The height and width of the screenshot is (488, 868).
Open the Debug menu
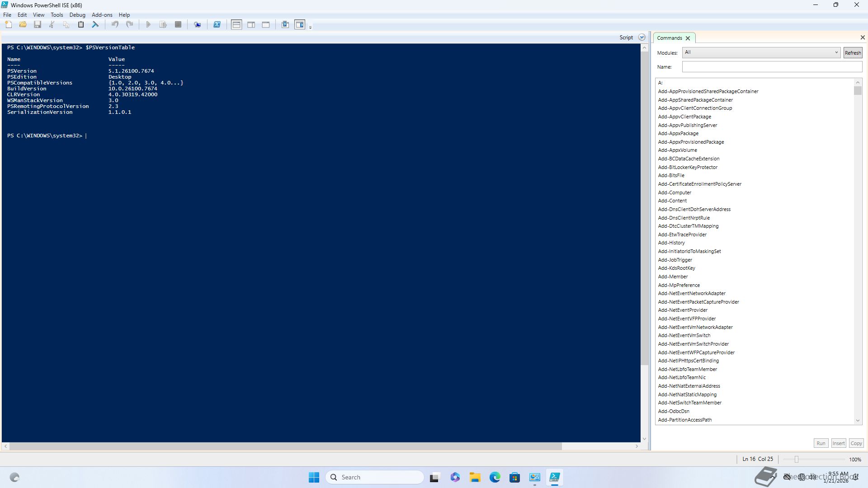tap(77, 15)
